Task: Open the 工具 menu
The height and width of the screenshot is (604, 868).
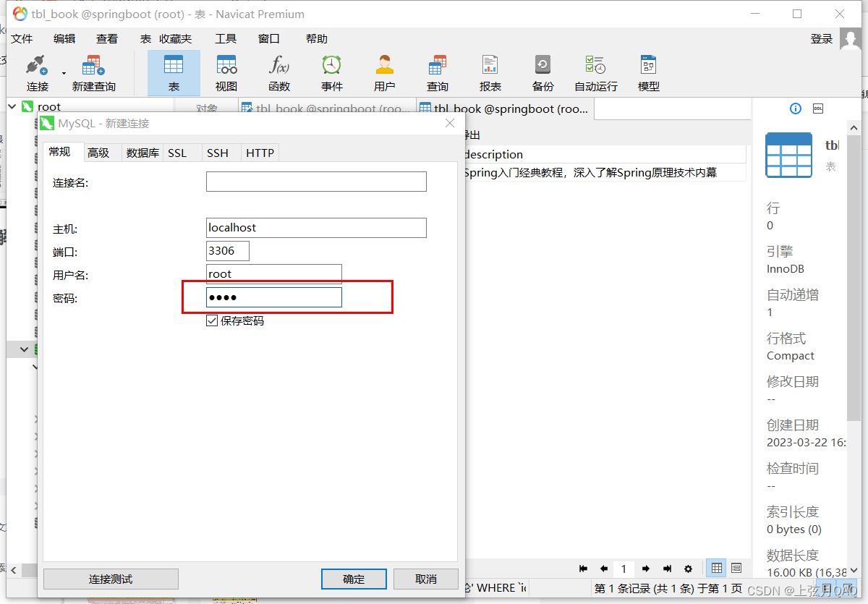Action: click(225, 38)
